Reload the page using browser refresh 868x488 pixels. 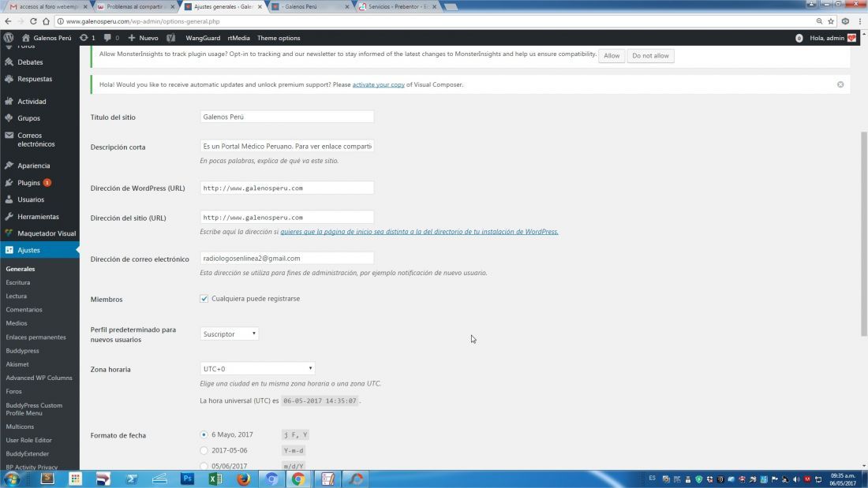click(33, 21)
